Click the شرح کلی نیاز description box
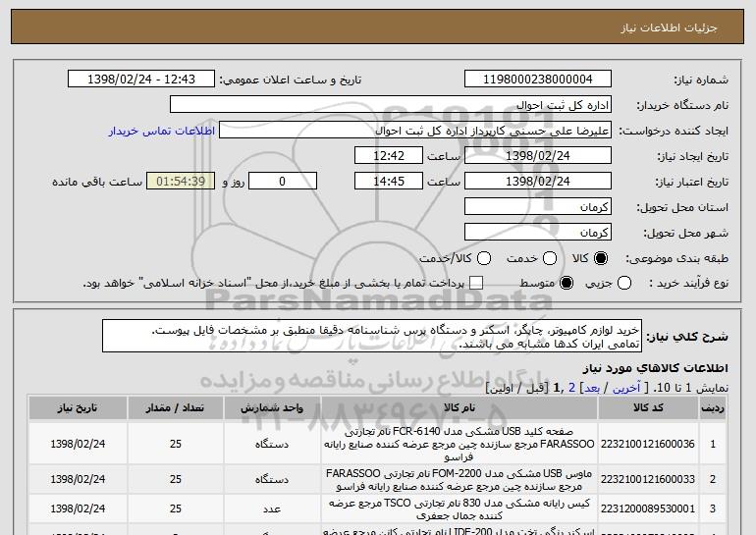Image resolution: width=756 pixels, height=535 pixels. pyautogui.click(x=372, y=336)
